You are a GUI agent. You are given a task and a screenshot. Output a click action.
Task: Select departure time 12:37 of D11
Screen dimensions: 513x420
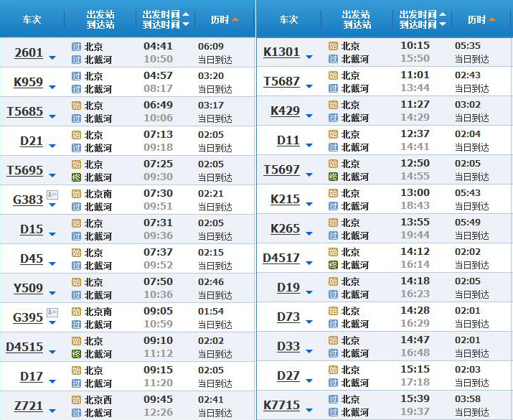click(415, 134)
